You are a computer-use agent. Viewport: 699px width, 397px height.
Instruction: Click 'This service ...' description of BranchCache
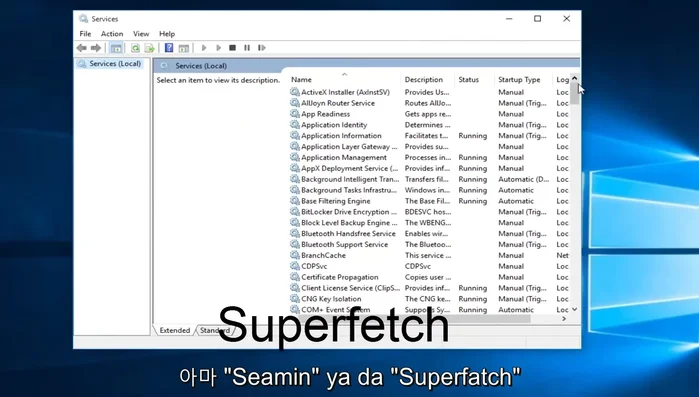428,255
